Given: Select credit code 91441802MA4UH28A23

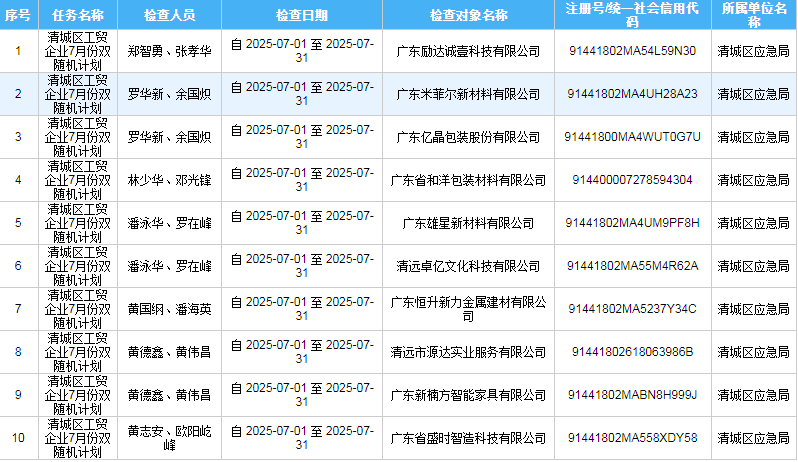Looking at the screenshot, I should tap(632, 94).
